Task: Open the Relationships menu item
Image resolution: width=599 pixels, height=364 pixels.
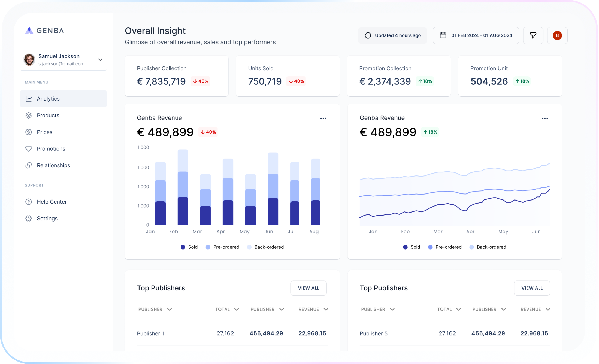Action: [x=63, y=165]
